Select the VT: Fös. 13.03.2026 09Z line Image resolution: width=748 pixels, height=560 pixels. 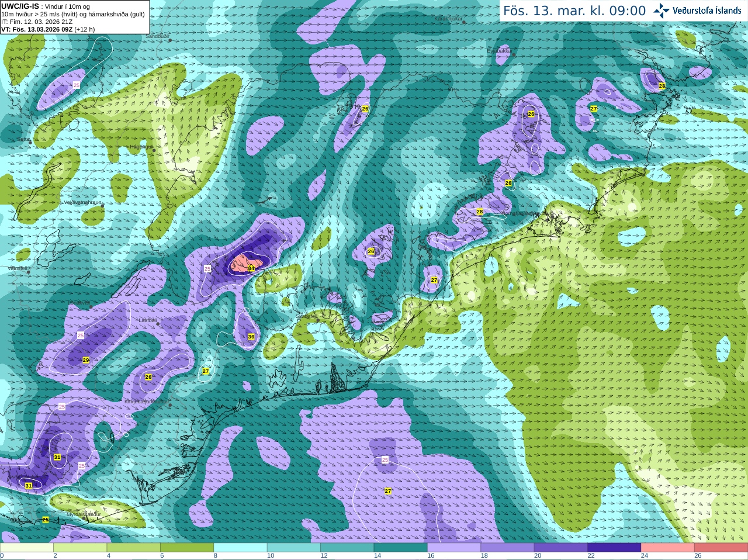coord(48,29)
